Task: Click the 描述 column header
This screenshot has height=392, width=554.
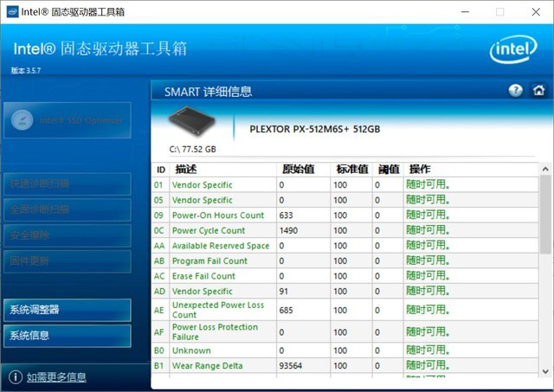Action: click(x=186, y=169)
